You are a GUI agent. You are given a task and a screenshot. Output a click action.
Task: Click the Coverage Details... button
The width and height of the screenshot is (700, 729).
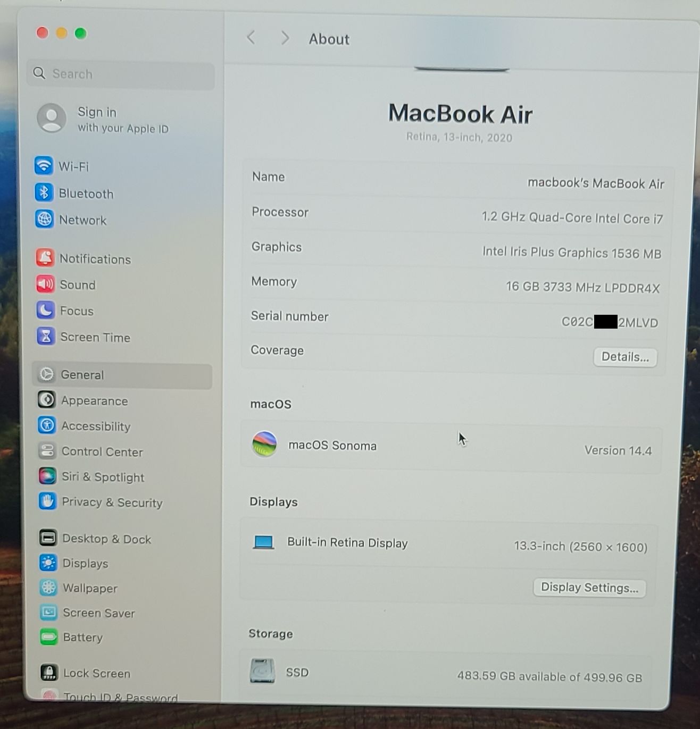coord(625,357)
